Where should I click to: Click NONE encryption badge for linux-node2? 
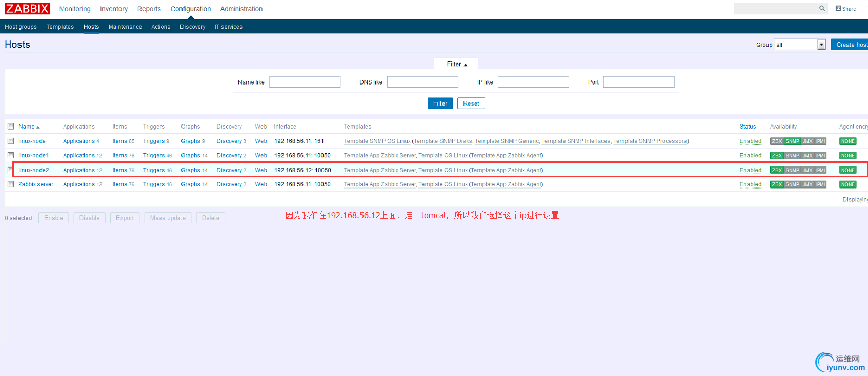tap(847, 170)
